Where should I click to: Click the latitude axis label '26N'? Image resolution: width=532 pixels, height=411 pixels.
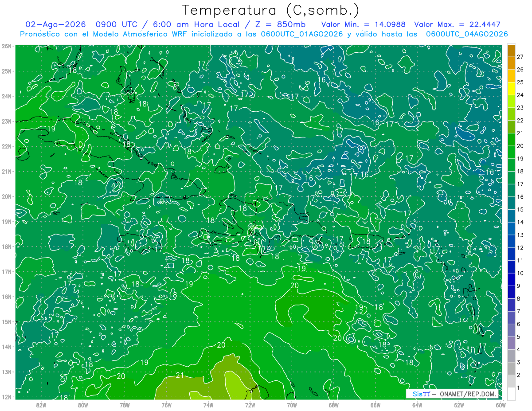coord(7,46)
